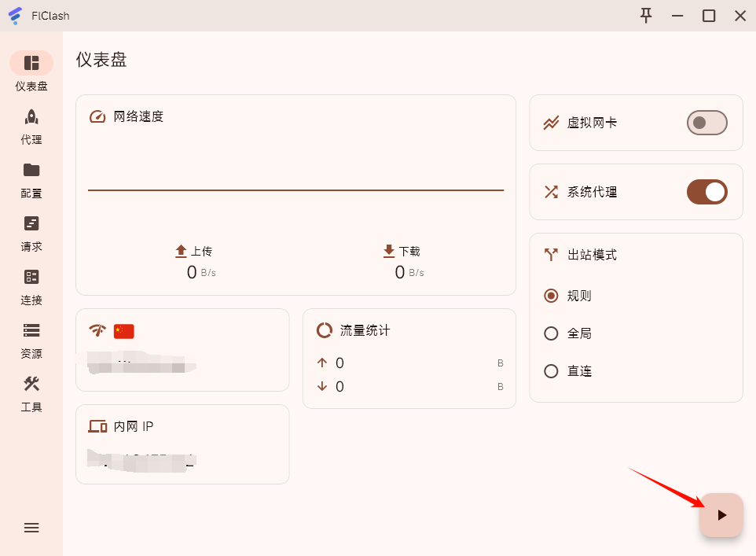Select the 规则 outbound mode radio
The image size is (756, 556).
coord(552,296)
